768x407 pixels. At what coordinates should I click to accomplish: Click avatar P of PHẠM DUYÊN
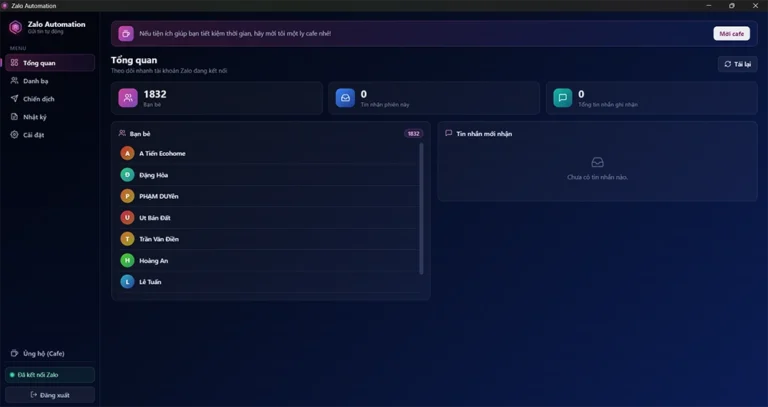(x=127, y=196)
